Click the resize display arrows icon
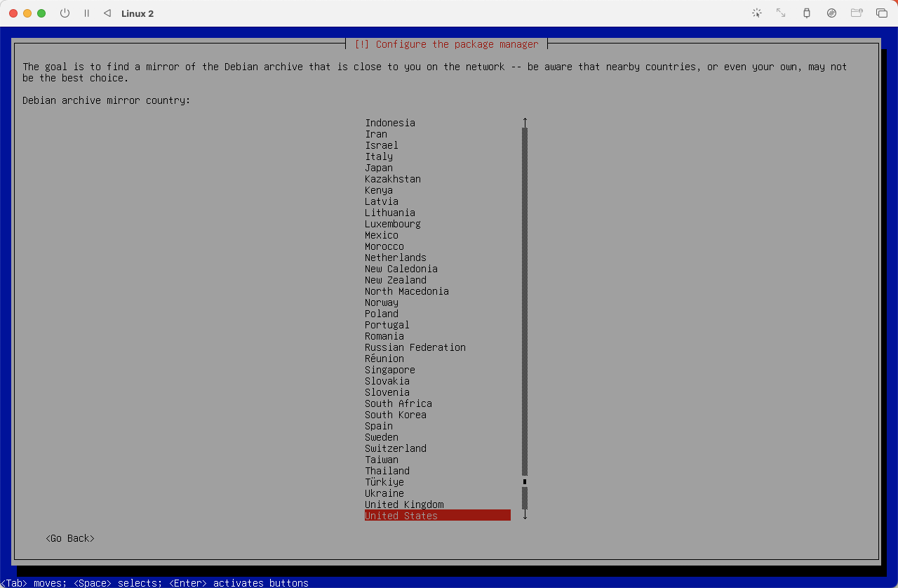898x588 pixels. click(781, 13)
